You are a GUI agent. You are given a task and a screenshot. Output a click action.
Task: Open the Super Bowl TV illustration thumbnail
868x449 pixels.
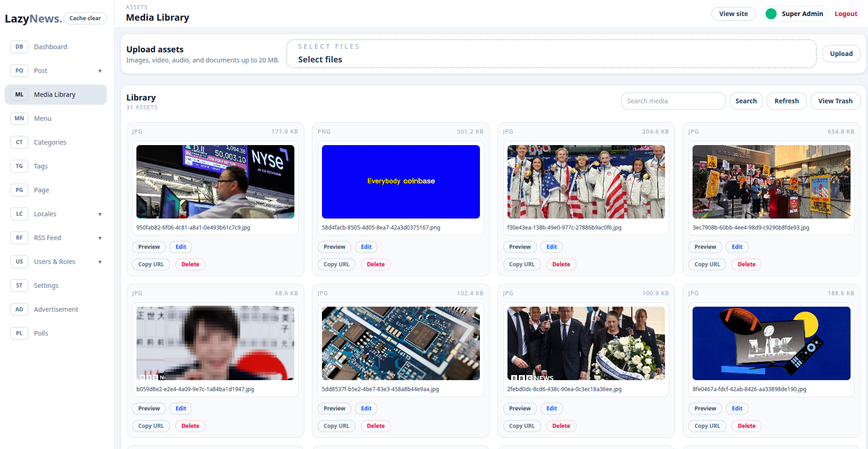pos(772,343)
